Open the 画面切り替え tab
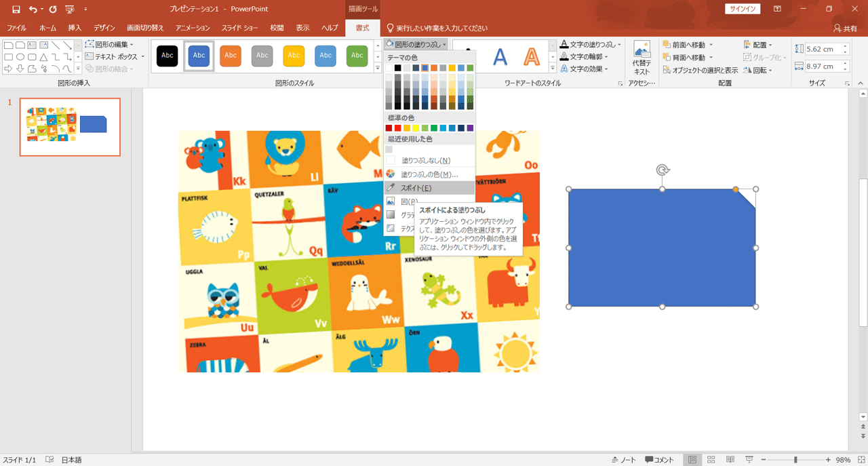Screen dimensions: 868x466 click(x=145, y=28)
